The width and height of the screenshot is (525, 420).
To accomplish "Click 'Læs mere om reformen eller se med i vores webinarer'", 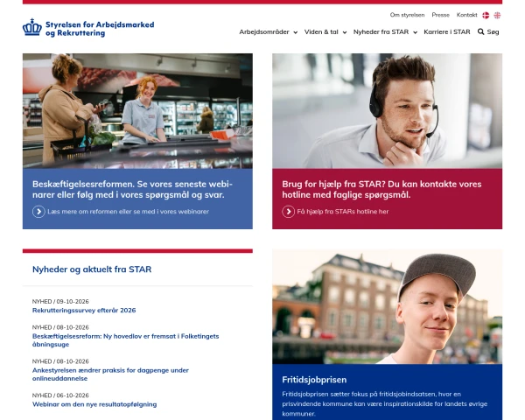I will [x=129, y=212].
